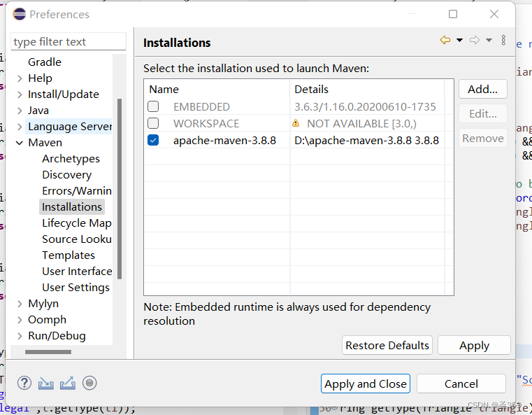Open User Interface under Maven
Image resolution: width=532 pixels, height=415 pixels.
pyautogui.click(x=77, y=272)
